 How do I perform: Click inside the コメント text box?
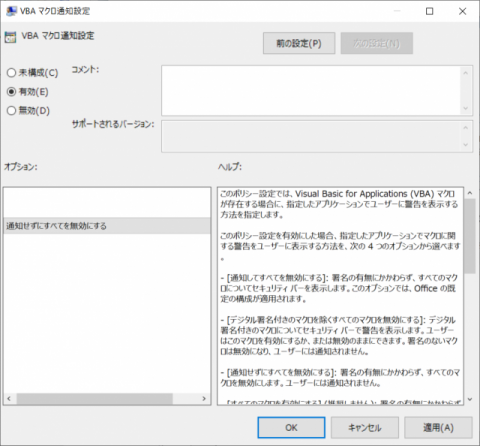coord(311,91)
